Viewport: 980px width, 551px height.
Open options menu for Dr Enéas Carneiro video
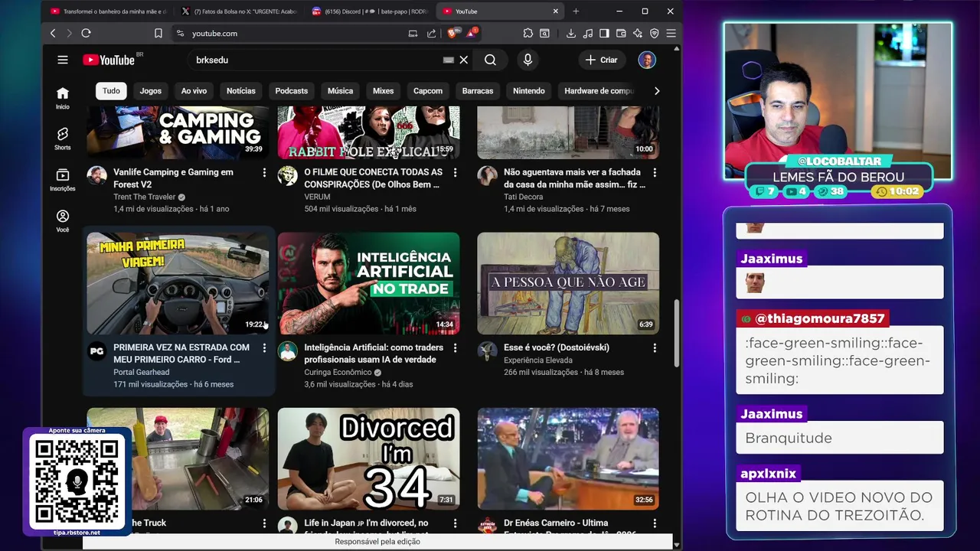click(x=655, y=523)
